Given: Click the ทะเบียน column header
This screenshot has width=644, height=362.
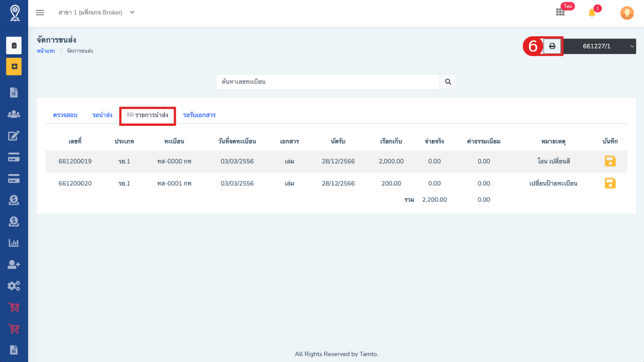Looking at the screenshot, I should 174,141.
